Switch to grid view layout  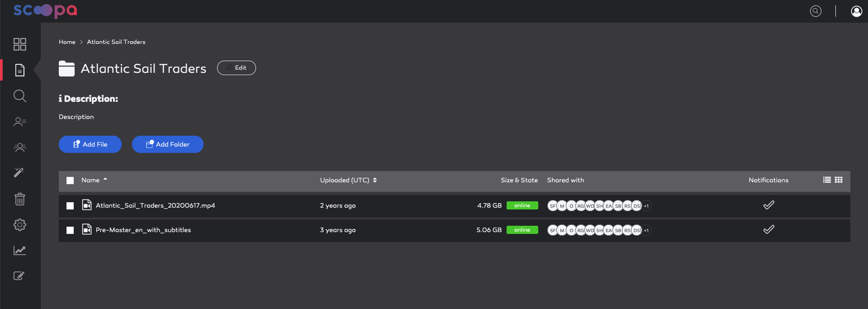pos(839,180)
